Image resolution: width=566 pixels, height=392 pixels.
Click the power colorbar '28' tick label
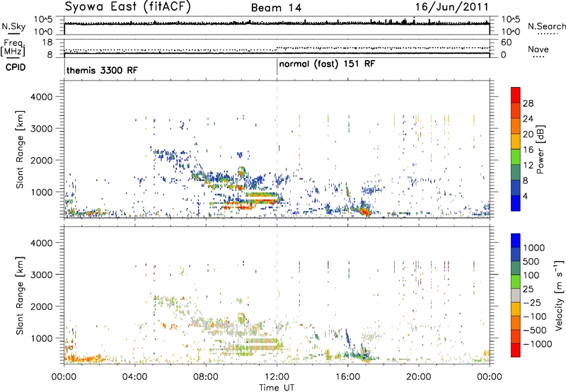tap(528, 103)
